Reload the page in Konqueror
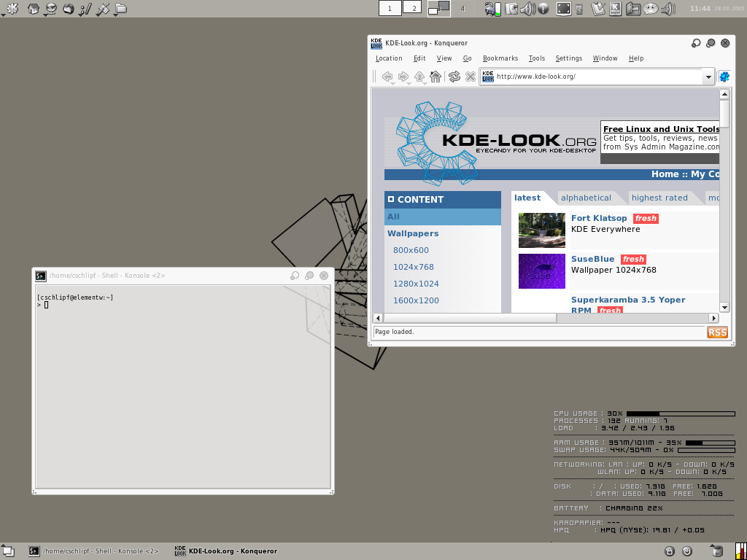Viewport: 747px width, 560px height. [x=454, y=77]
